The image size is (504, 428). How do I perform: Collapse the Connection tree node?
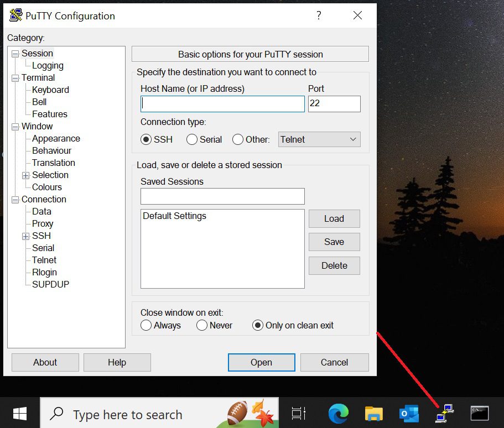15,200
